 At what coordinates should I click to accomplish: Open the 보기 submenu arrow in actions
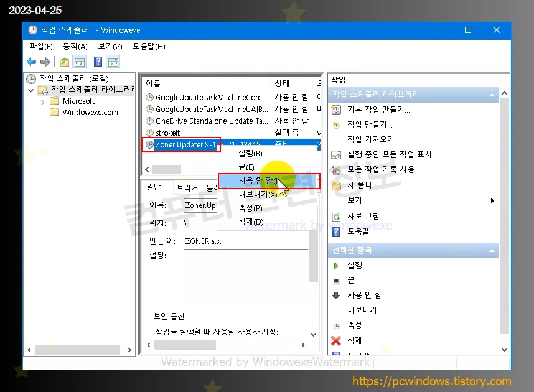pyautogui.click(x=492, y=200)
